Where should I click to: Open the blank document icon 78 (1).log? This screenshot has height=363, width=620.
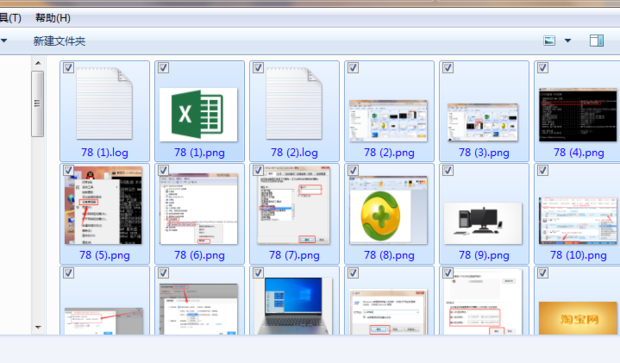click(x=104, y=104)
